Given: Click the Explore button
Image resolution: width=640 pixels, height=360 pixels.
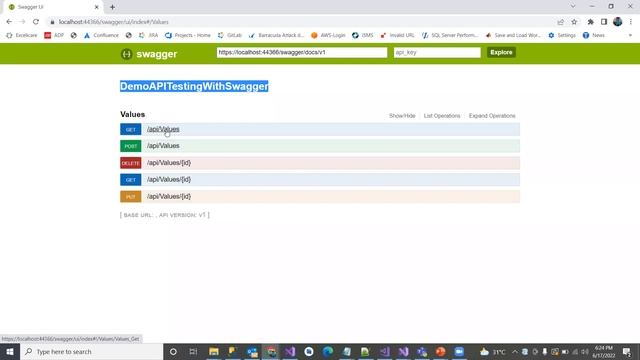Looking at the screenshot, I should click(x=501, y=52).
